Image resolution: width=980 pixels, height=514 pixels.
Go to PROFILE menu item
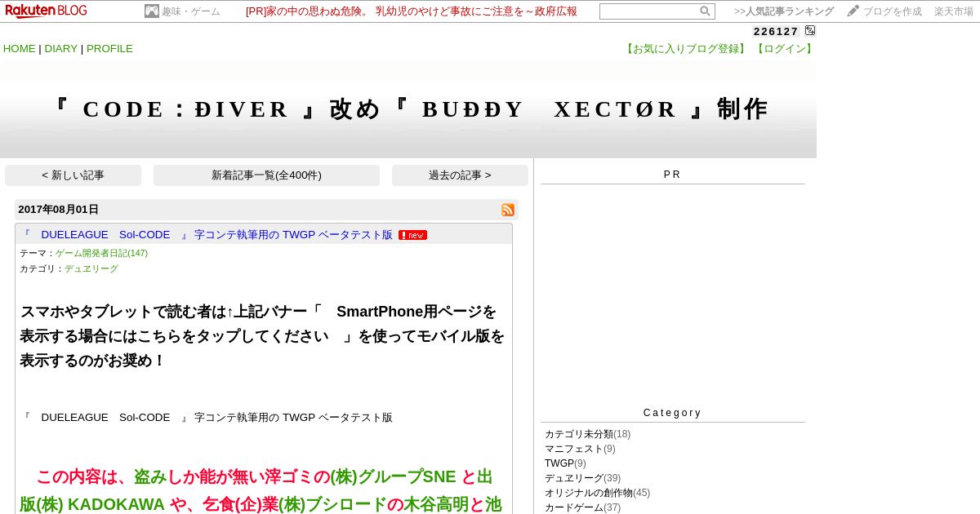point(109,49)
